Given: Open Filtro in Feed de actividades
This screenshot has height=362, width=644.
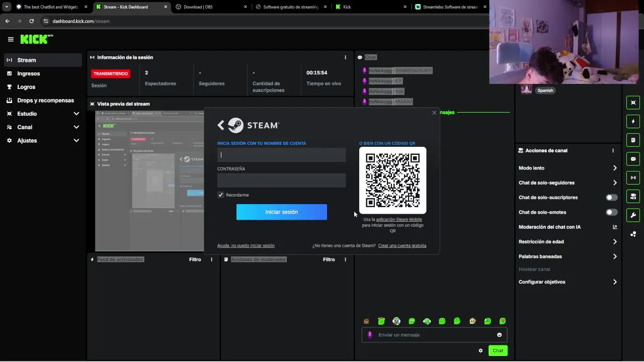Looking at the screenshot, I should tap(195, 259).
